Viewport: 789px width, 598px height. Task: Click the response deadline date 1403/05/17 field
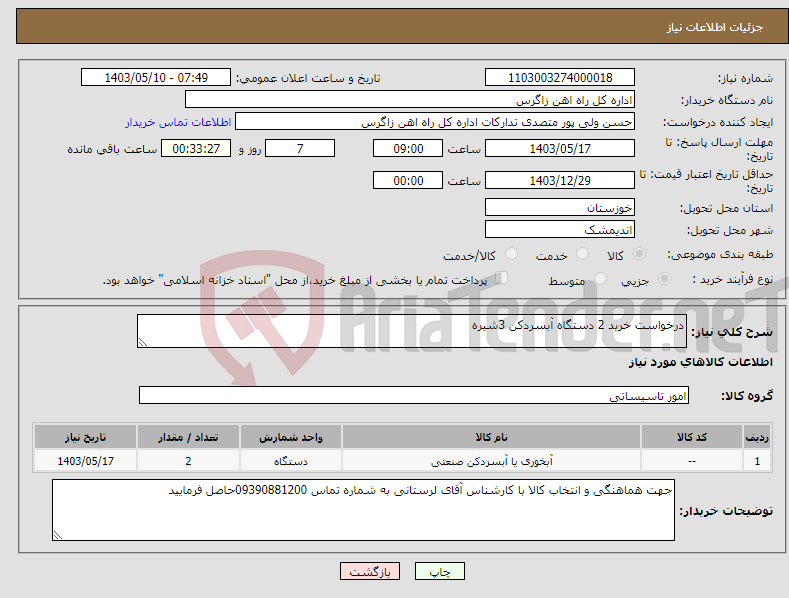point(560,148)
